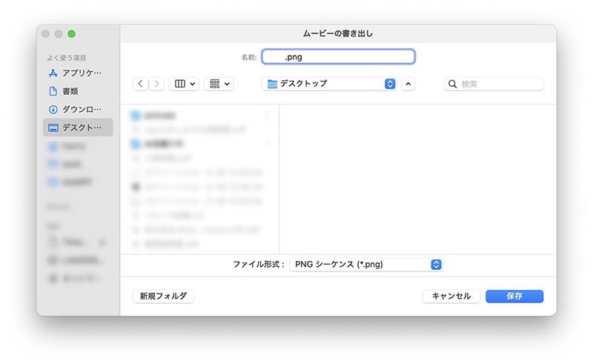
Task: Click the back navigation arrow
Action: click(141, 85)
